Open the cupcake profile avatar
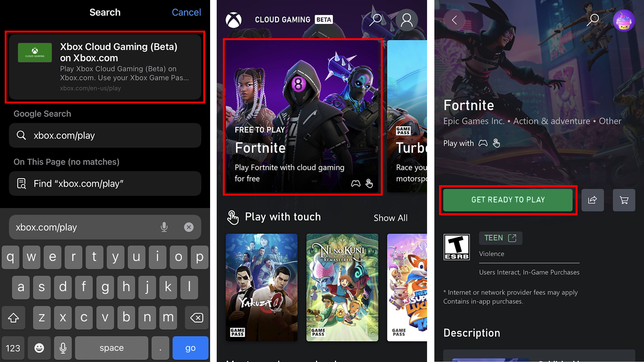This screenshot has width=644, height=362. tap(624, 21)
